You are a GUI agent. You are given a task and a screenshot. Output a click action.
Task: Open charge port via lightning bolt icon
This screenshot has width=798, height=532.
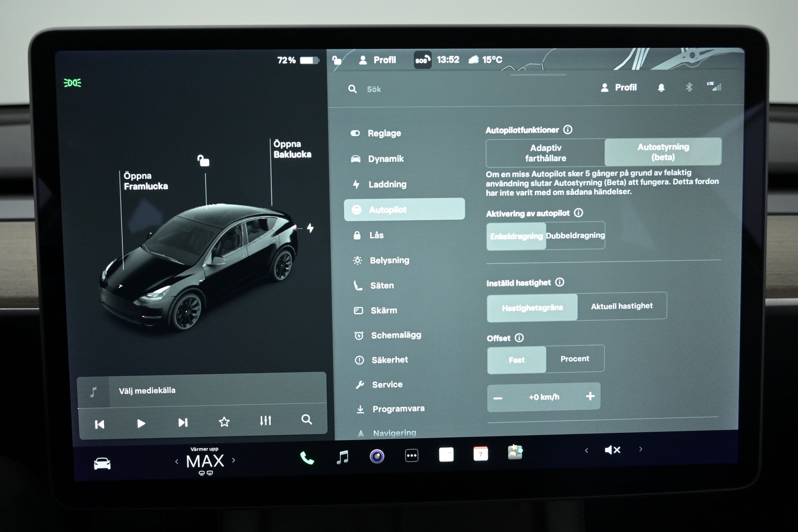click(x=310, y=228)
